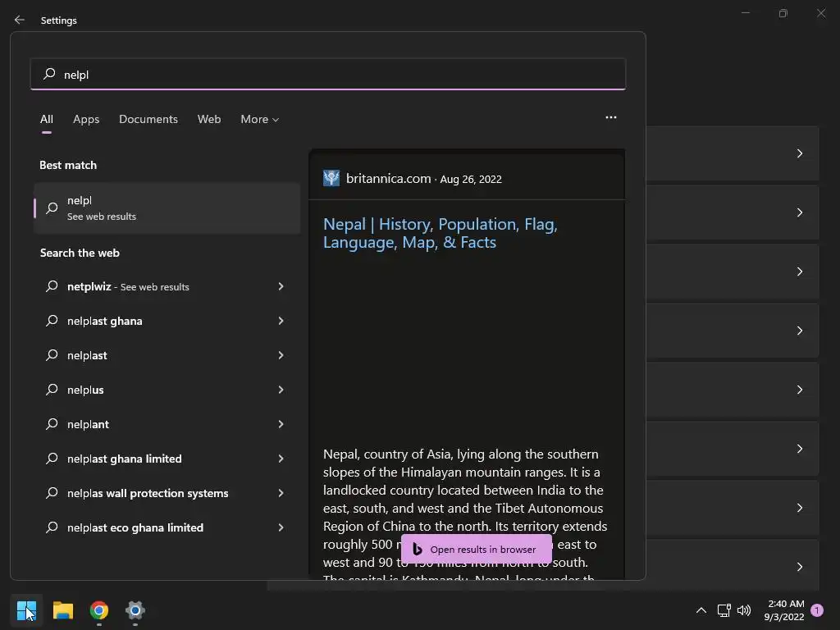The width and height of the screenshot is (840, 630).
Task: Click the Settings back arrow
Action: click(20, 21)
